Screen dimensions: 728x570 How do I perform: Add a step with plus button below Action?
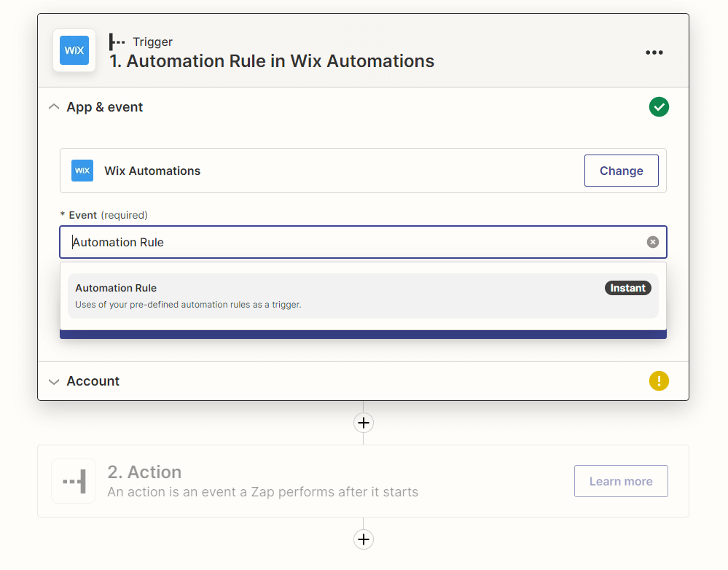(364, 539)
